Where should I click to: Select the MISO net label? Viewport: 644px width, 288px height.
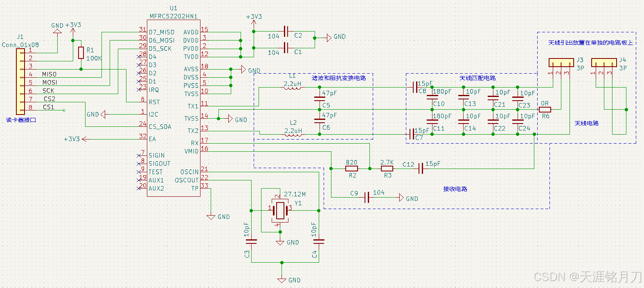(x=49, y=74)
